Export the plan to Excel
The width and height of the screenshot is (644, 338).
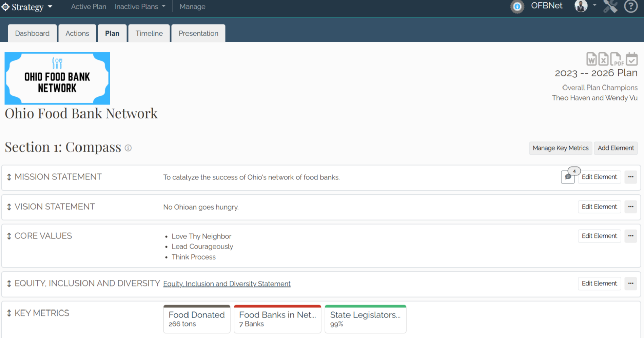click(x=603, y=59)
